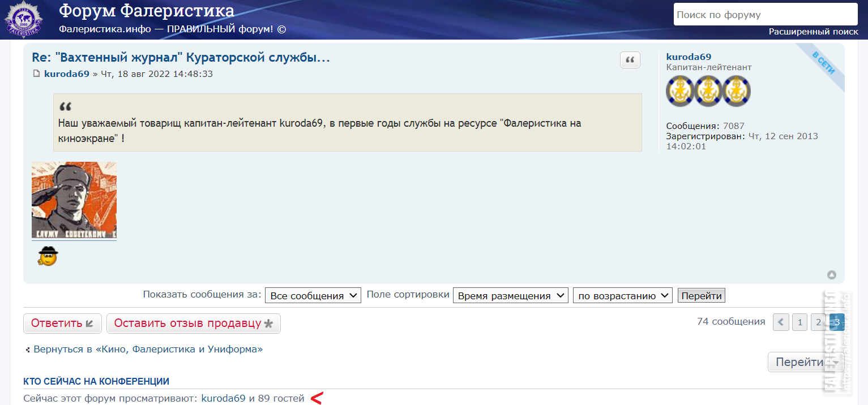Click the quote icon on kuroda69's post
Screen dimensions: 868x405
630,60
